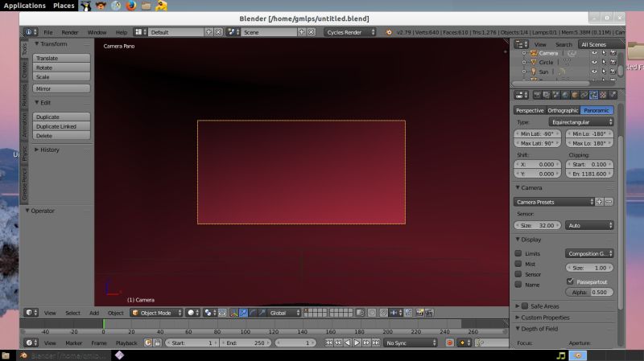Open the world properties tab icon
The height and width of the screenshot is (361, 644).
[565, 95]
